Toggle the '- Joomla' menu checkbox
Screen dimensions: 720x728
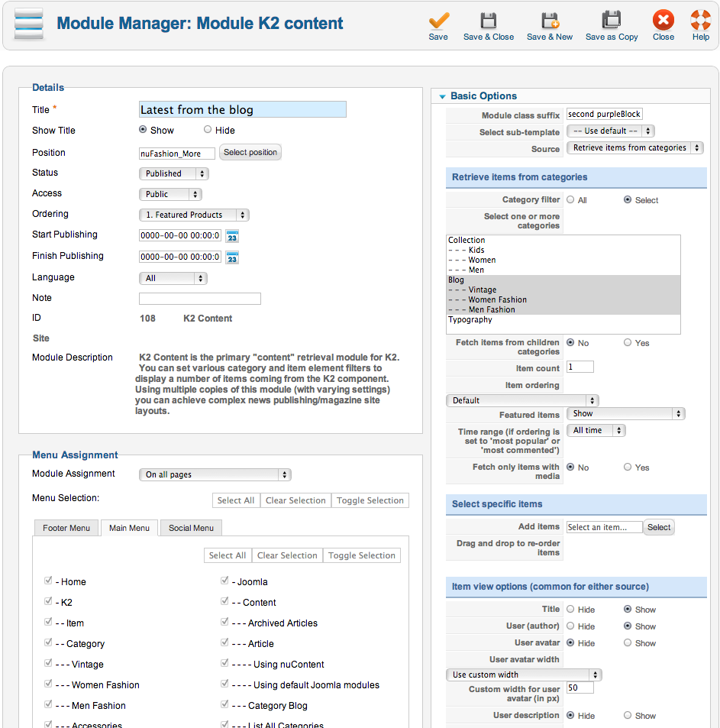pyautogui.click(x=224, y=581)
